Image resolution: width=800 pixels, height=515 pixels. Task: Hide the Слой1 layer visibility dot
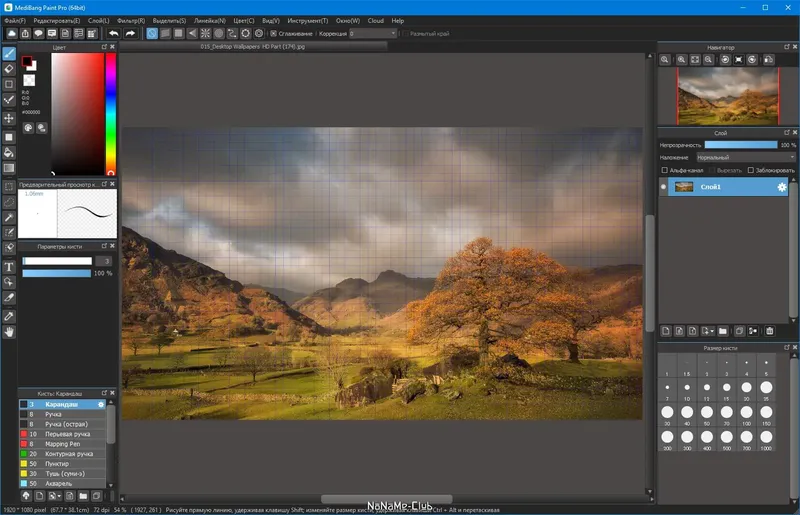coord(663,187)
